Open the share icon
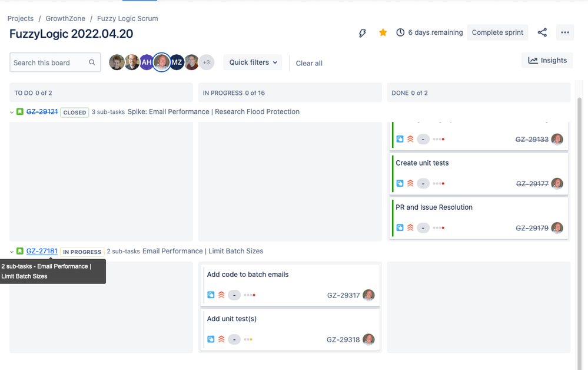This screenshot has height=370, width=588. pos(542,32)
